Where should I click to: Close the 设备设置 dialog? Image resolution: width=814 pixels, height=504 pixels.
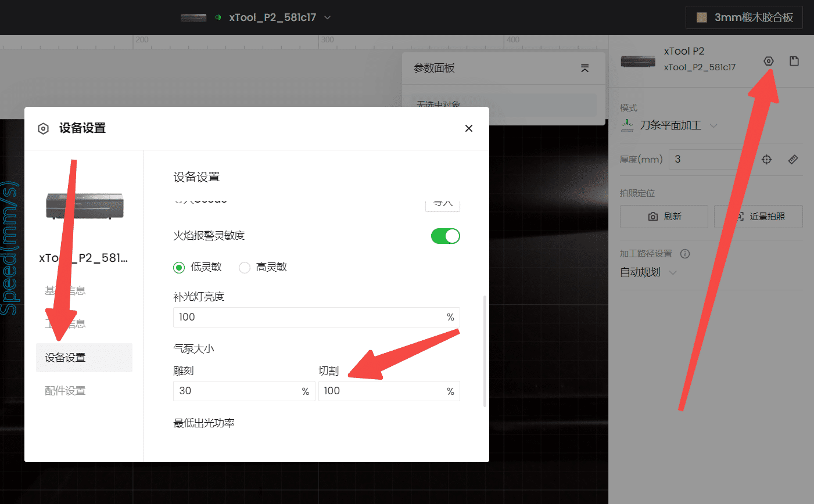[469, 128]
